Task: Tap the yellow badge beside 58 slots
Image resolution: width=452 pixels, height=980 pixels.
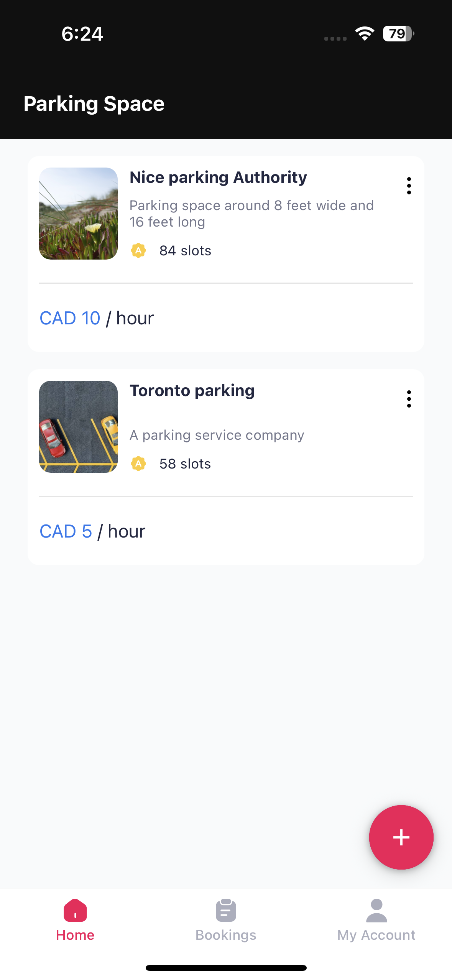Action: [x=138, y=464]
